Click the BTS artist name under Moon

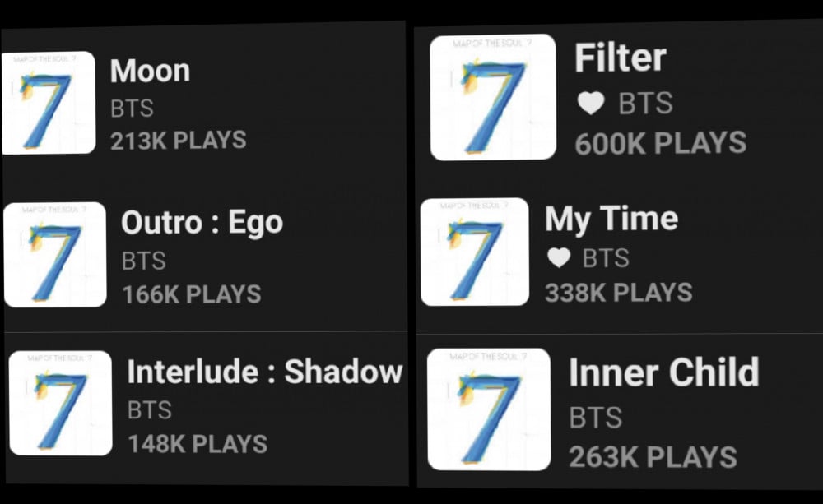click(132, 109)
